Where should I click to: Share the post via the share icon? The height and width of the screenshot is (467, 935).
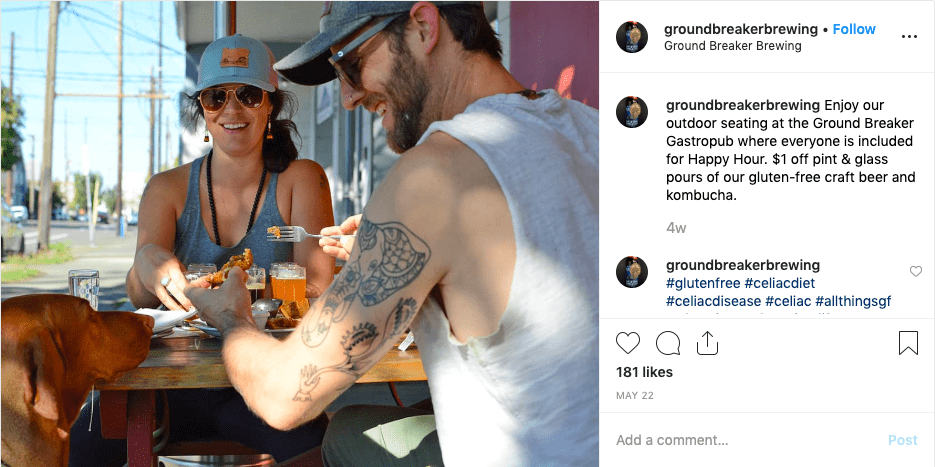pos(707,343)
